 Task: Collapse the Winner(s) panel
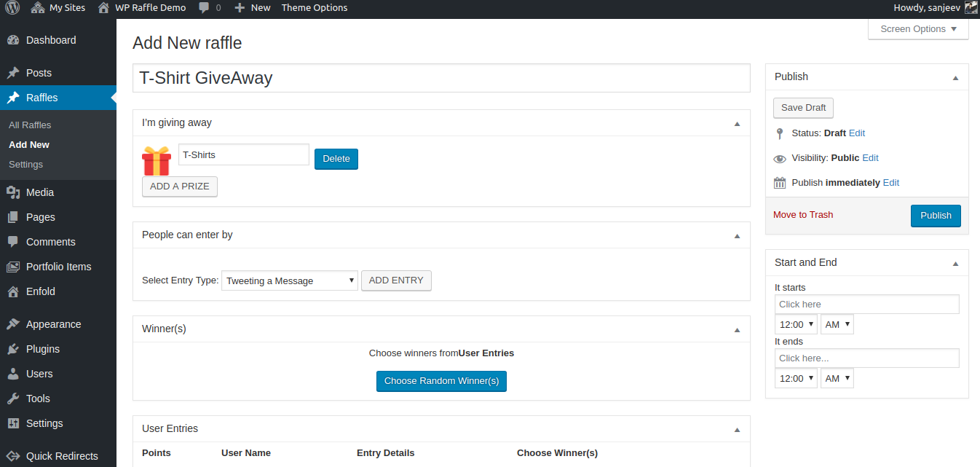(737, 329)
